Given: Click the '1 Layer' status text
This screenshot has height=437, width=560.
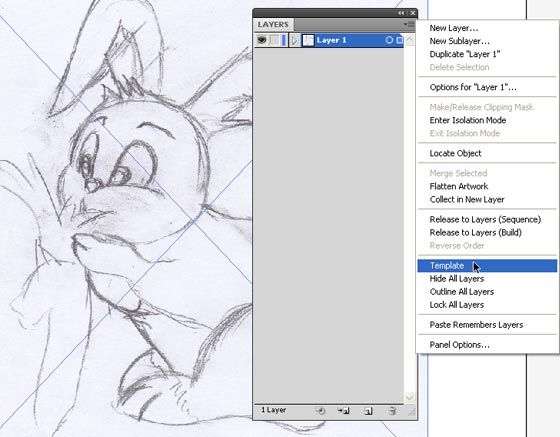Looking at the screenshot, I should [x=274, y=410].
